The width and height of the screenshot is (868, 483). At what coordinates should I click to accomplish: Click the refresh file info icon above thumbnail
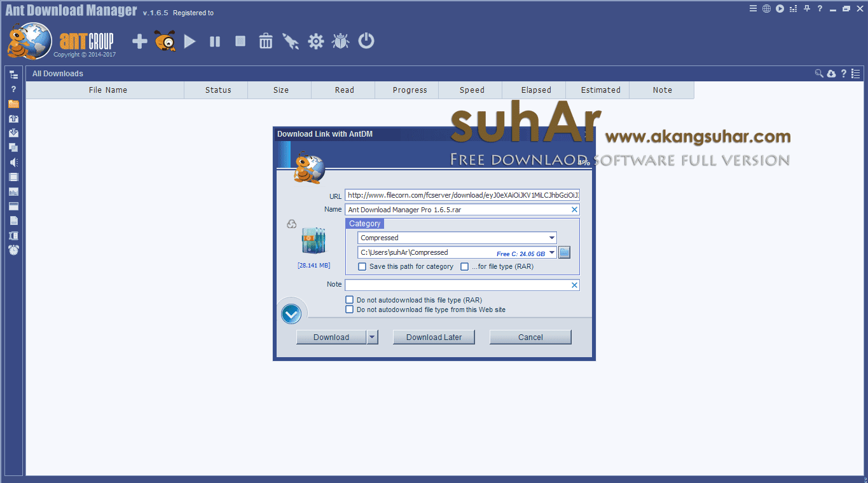coord(292,224)
